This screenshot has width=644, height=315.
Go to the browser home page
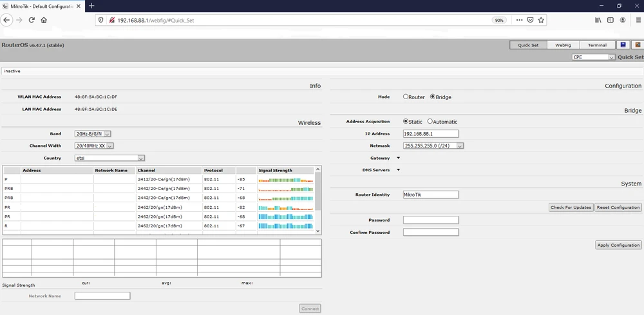click(x=44, y=20)
